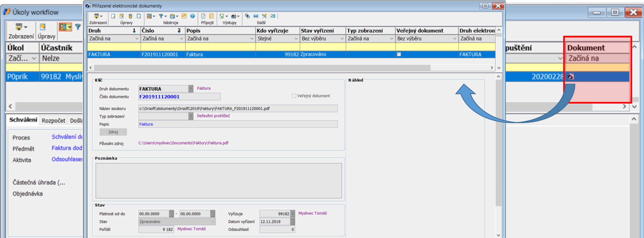Select the Schválení tab
644x238 pixels.
23,120
